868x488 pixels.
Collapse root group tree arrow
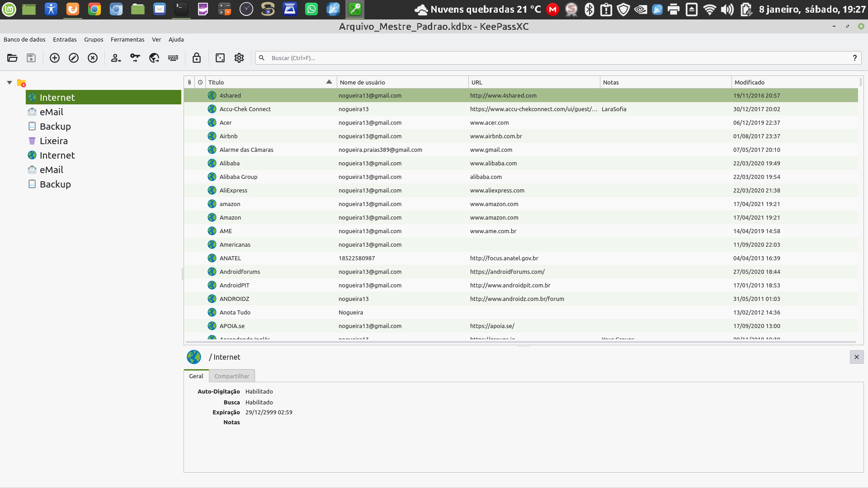pyautogui.click(x=9, y=83)
